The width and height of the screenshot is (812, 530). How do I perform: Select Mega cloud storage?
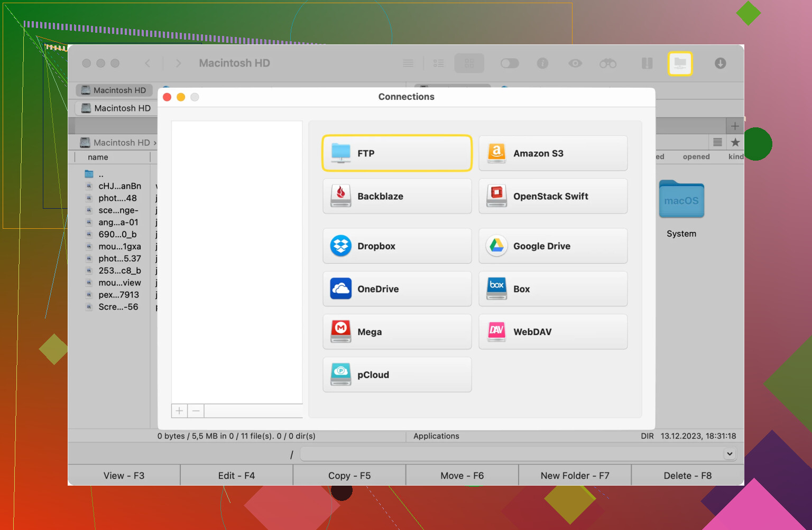coord(396,332)
